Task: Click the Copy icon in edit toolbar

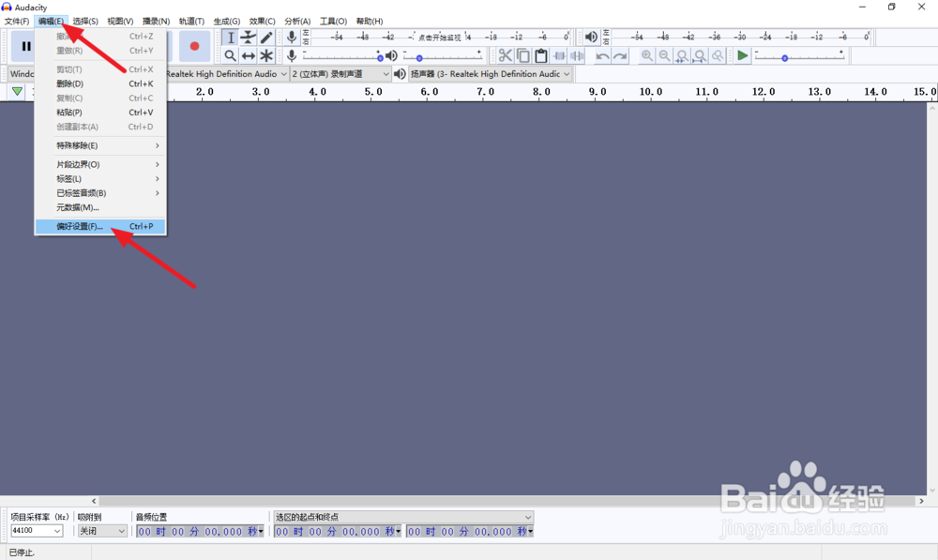Action: pos(523,55)
